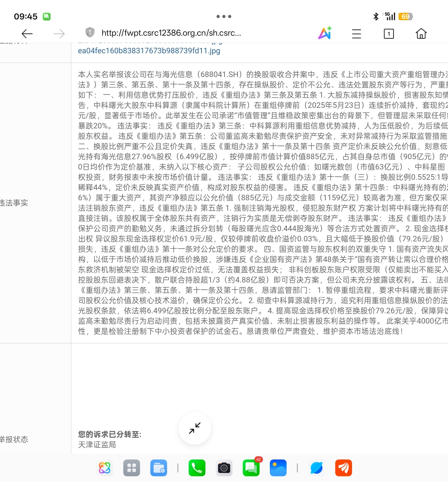This screenshot has height=482, width=448.
Task: Go forward with the right arrow
Action: click(59, 34)
